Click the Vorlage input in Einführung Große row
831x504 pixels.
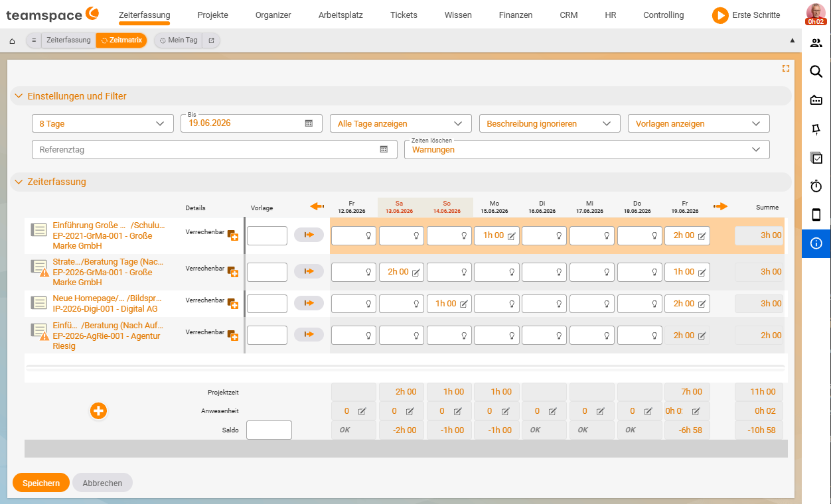[267, 235]
